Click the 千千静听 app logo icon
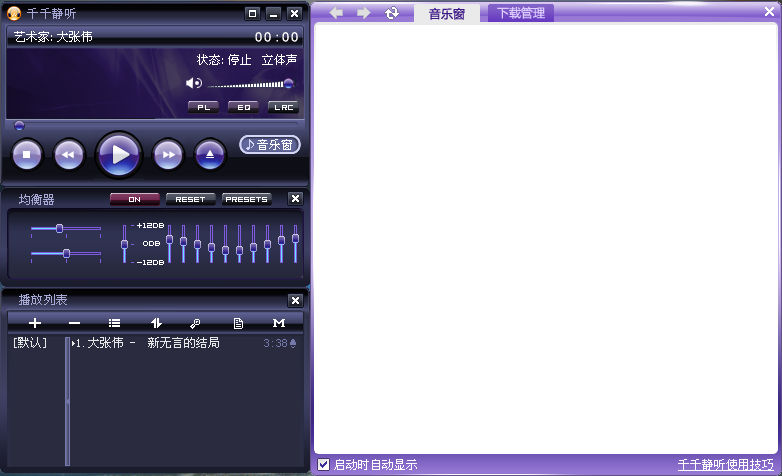Screen dimensions: 782x476 [x=13, y=13]
